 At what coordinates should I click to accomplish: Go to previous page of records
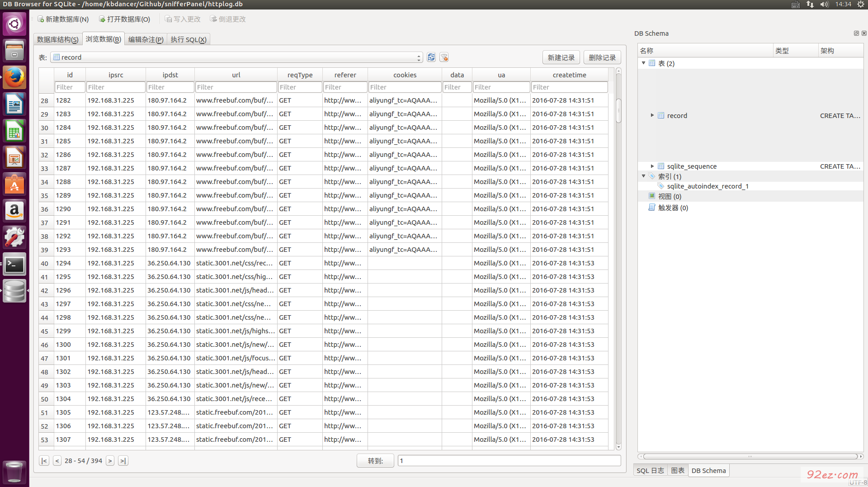tap(57, 461)
